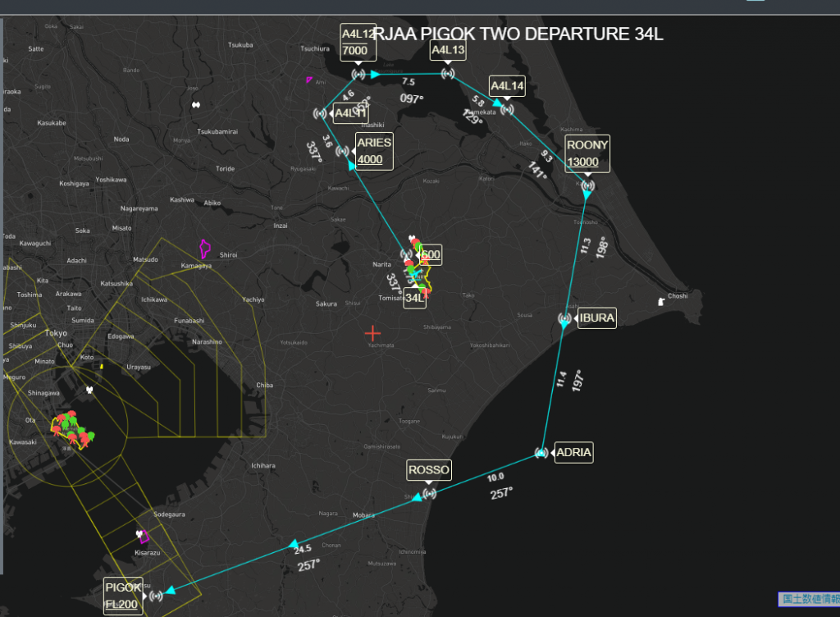Select the ROONY waypoint beacon icon
Image resolution: width=840 pixels, height=617 pixels.
(x=587, y=186)
